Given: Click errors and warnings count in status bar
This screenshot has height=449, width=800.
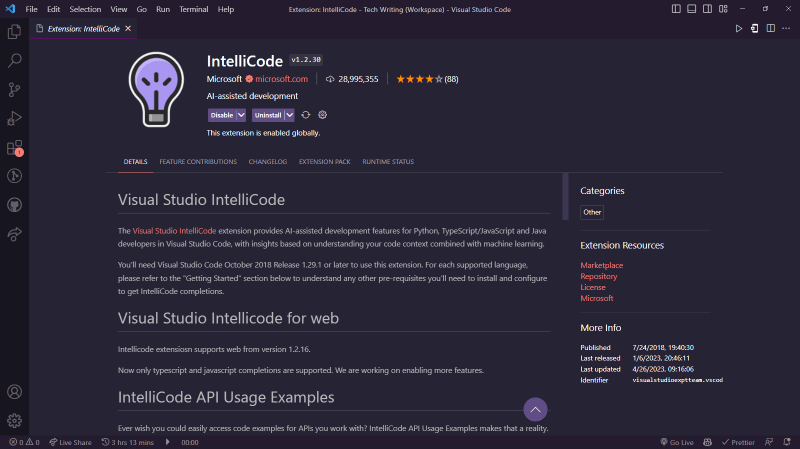Looking at the screenshot, I should coord(24,442).
